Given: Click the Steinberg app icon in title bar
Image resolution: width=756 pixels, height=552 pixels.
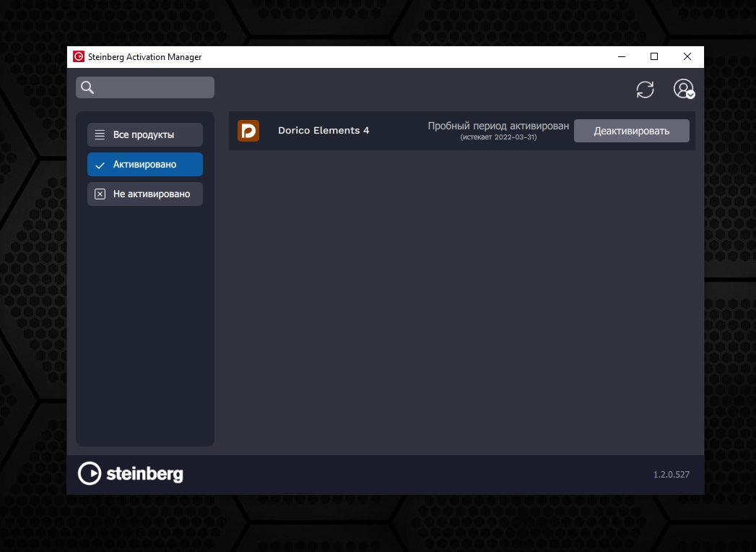Looking at the screenshot, I should coord(78,57).
